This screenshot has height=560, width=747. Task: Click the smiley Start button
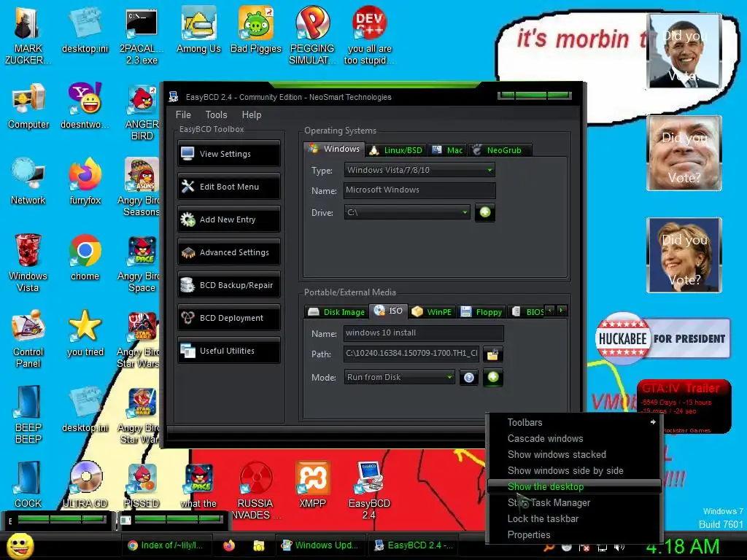(20, 546)
